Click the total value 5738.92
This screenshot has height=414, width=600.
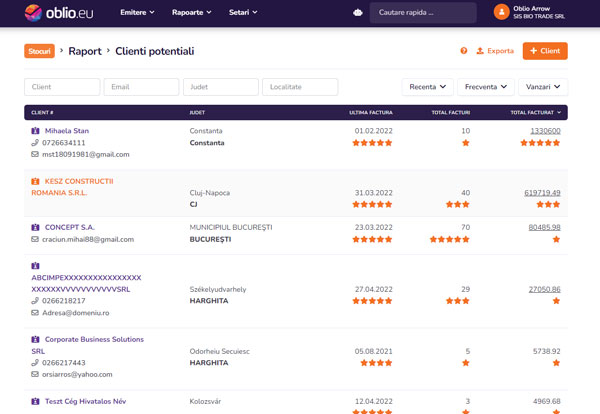pos(546,351)
